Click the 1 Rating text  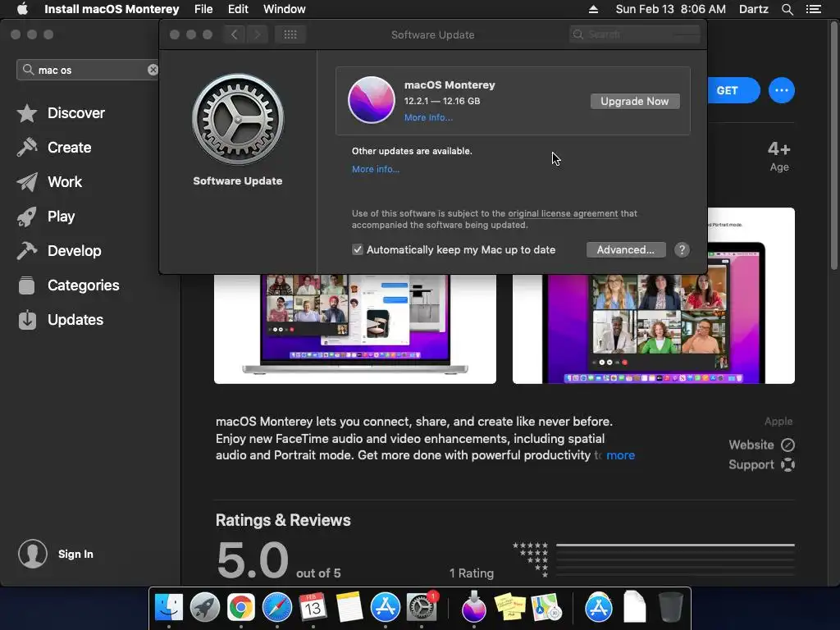pyautogui.click(x=472, y=573)
